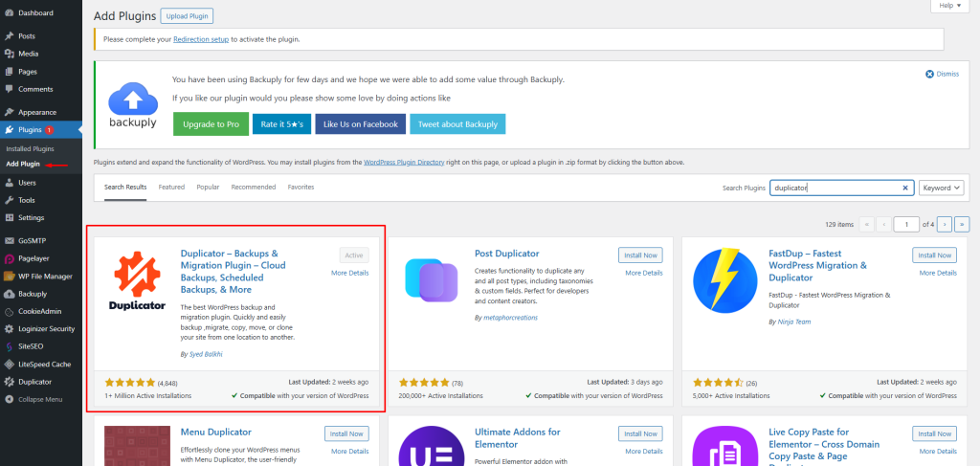980x466 pixels.
Task: Go to the next results page
Action: coord(945,224)
